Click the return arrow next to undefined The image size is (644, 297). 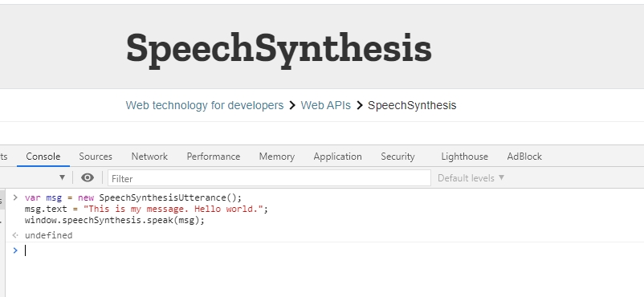pos(15,235)
